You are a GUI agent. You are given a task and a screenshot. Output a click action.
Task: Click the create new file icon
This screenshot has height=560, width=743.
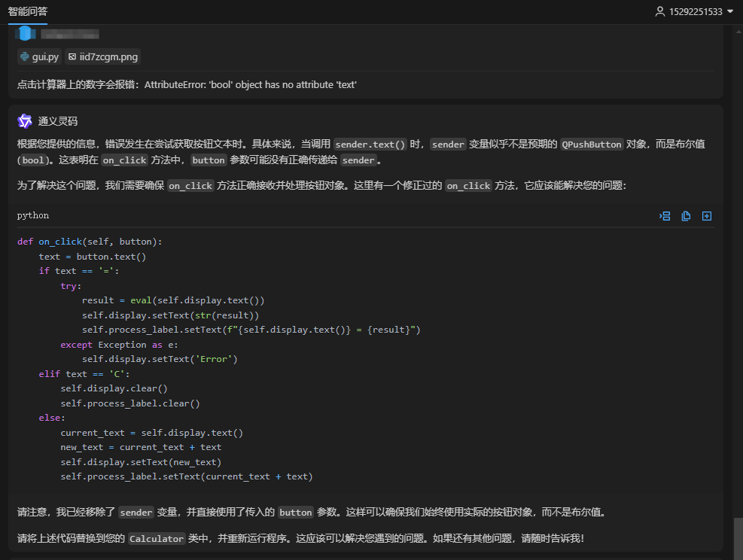[707, 216]
